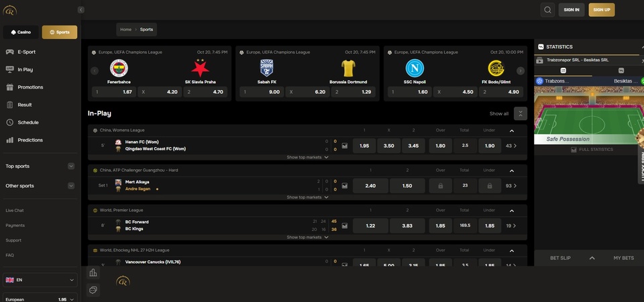Go to next featured matches
Viewport: 644px width, 302px height.
(x=521, y=70)
